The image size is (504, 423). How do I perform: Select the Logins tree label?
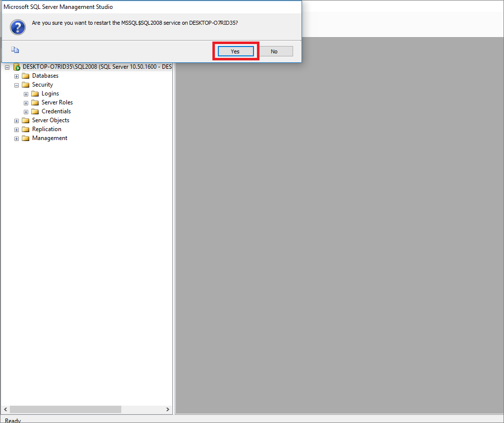click(50, 94)
